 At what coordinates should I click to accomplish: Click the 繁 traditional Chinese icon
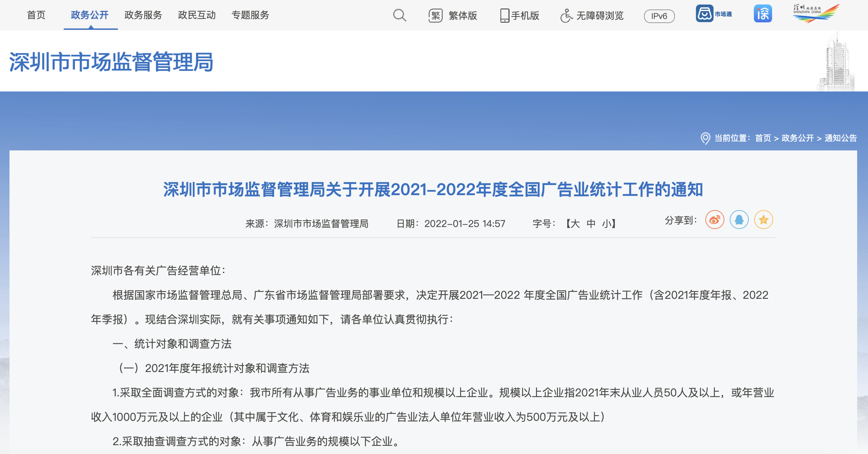point(436,16)
